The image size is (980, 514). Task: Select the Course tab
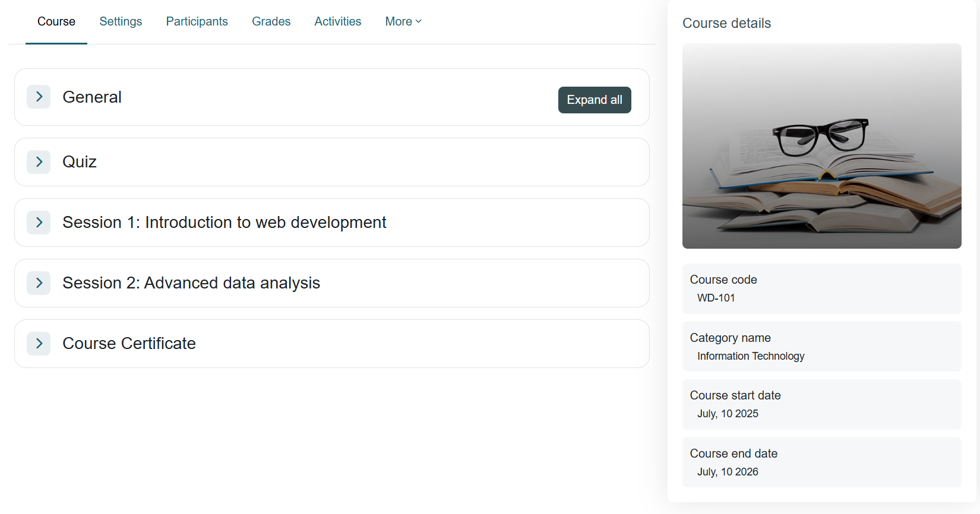coord(56,21)
